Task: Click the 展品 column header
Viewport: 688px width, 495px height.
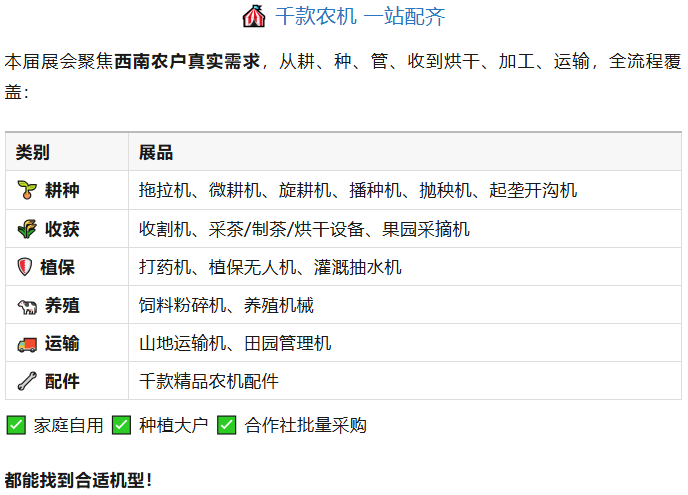Action: [156, 152]
